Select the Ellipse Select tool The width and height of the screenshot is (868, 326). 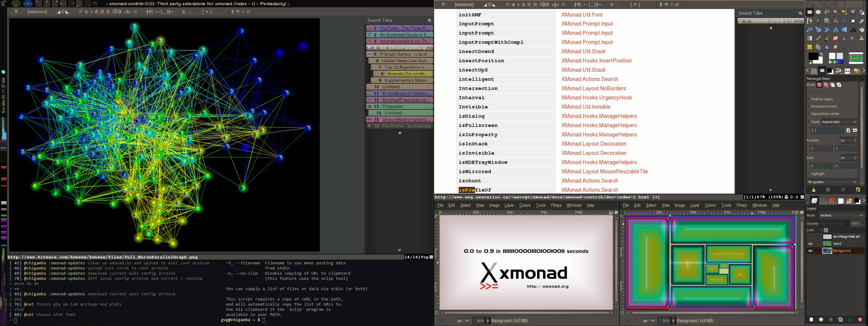point(818,12)
